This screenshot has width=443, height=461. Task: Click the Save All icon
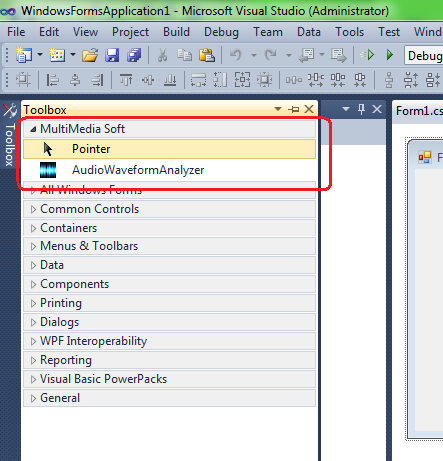pos(134,55)
